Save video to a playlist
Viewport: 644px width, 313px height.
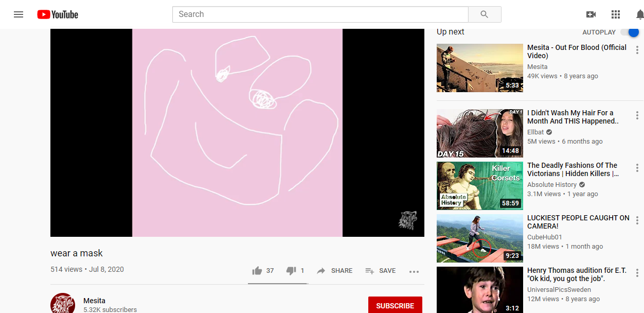381,271
